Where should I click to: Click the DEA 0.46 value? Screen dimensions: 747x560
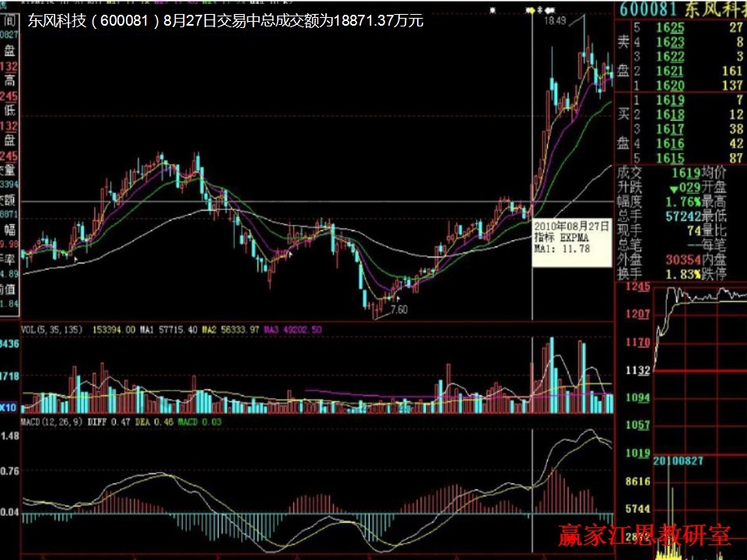click(154, 422)
